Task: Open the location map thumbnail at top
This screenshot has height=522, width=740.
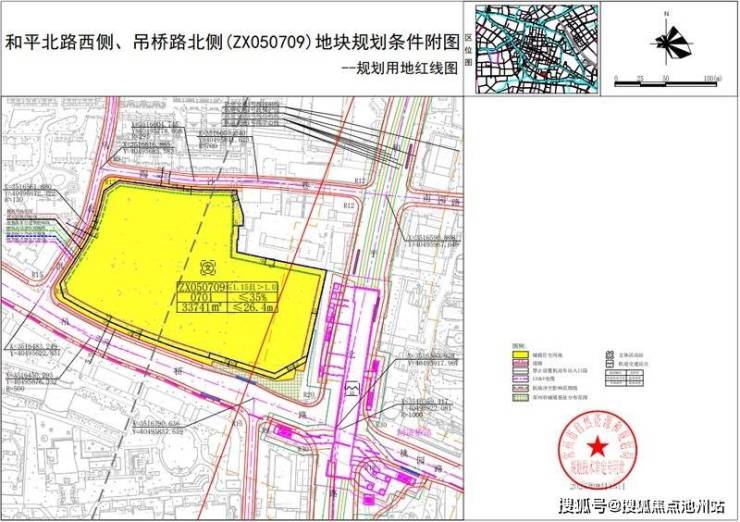Action: 537,49
